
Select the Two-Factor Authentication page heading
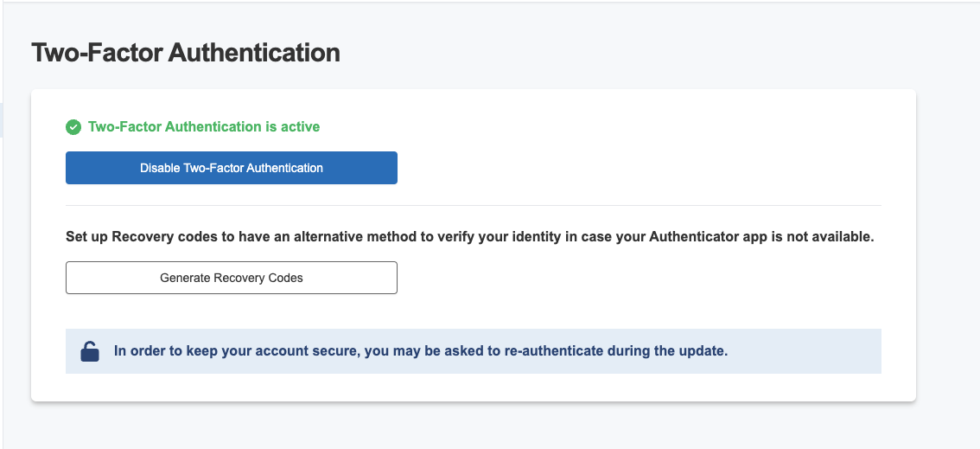point(186,53)
